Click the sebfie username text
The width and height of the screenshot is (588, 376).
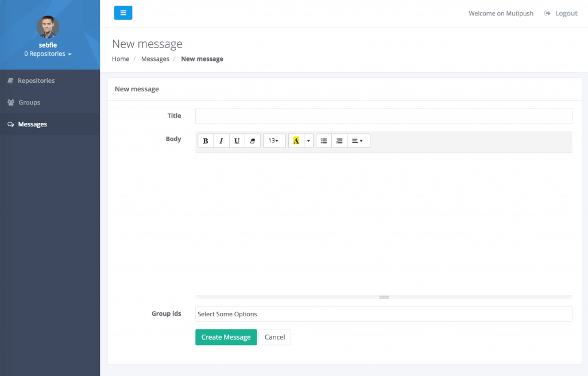tap(48, 45)
